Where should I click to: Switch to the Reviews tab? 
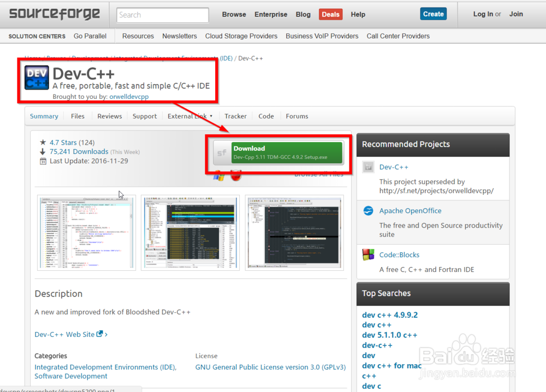pos(109,116)
